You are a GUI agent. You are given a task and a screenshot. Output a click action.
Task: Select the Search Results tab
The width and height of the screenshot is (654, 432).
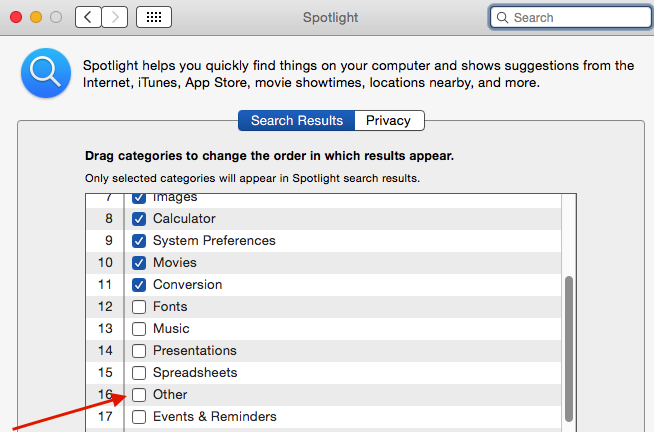(297, 121)
